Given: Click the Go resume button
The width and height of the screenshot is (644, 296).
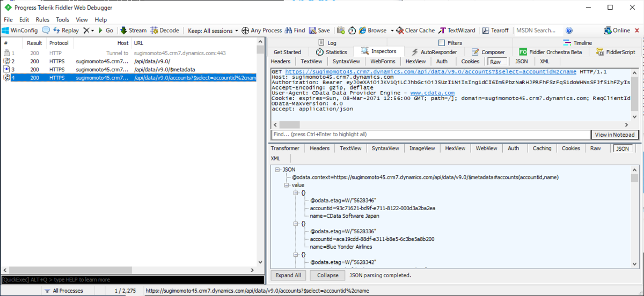Looking at the screenshot, I should tap(106, 31).
